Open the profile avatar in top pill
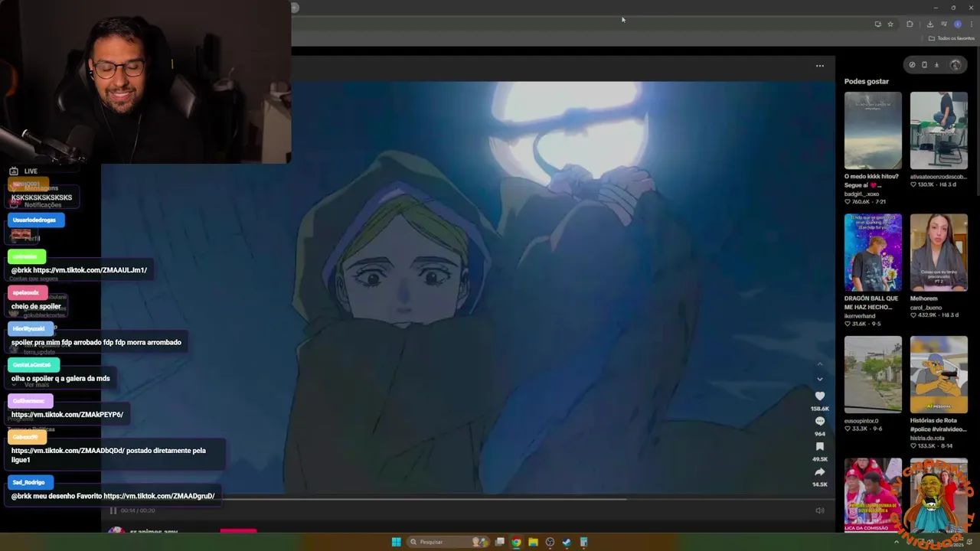 (x=955, y=65)
